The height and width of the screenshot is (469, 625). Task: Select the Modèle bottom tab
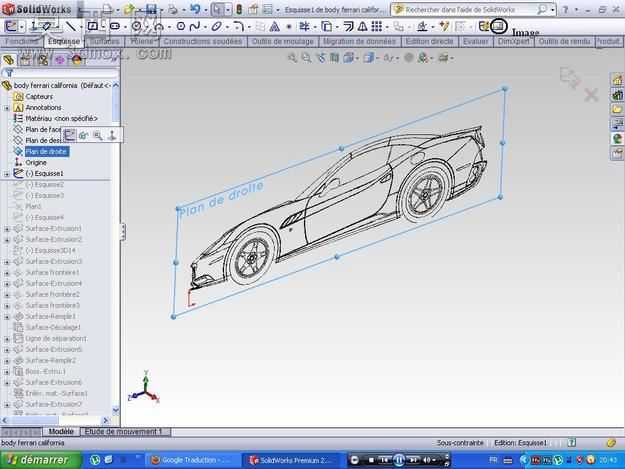pos(61,432)
